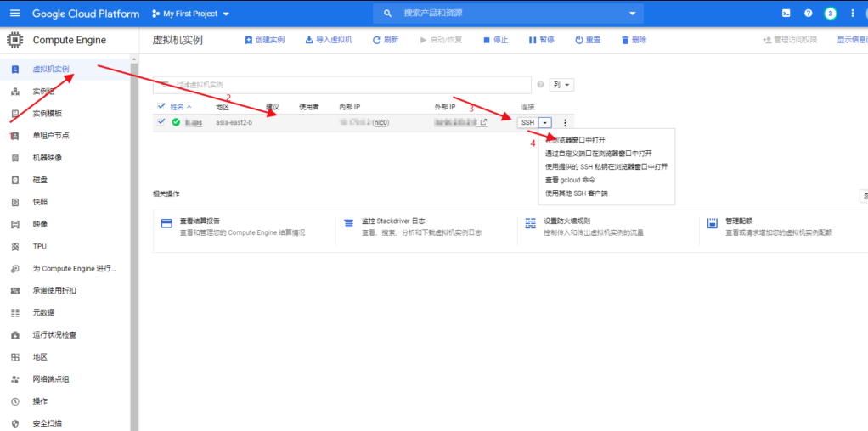This screenshot has height=431, width=868.
Task: Click the 操作 clock icon
Action: coord(15,401)
